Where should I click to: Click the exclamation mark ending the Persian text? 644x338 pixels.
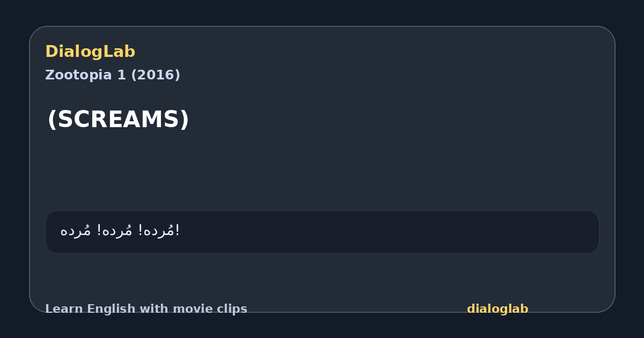(178, 231)
